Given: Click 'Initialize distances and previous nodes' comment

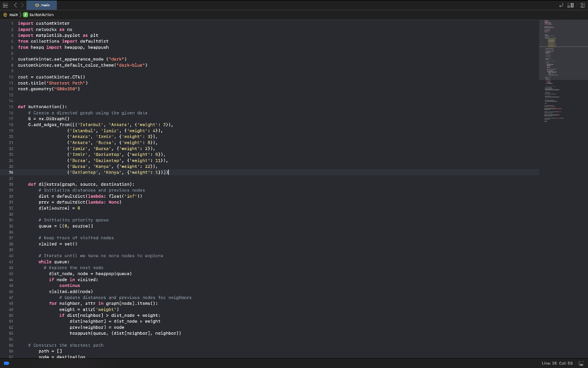Looking at the screenshot, I should click(91, 190).
